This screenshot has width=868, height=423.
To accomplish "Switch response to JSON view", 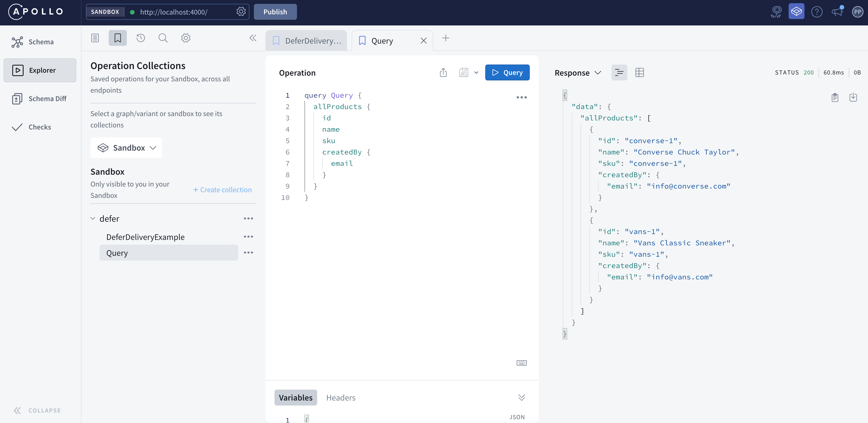I will point(619,72).
